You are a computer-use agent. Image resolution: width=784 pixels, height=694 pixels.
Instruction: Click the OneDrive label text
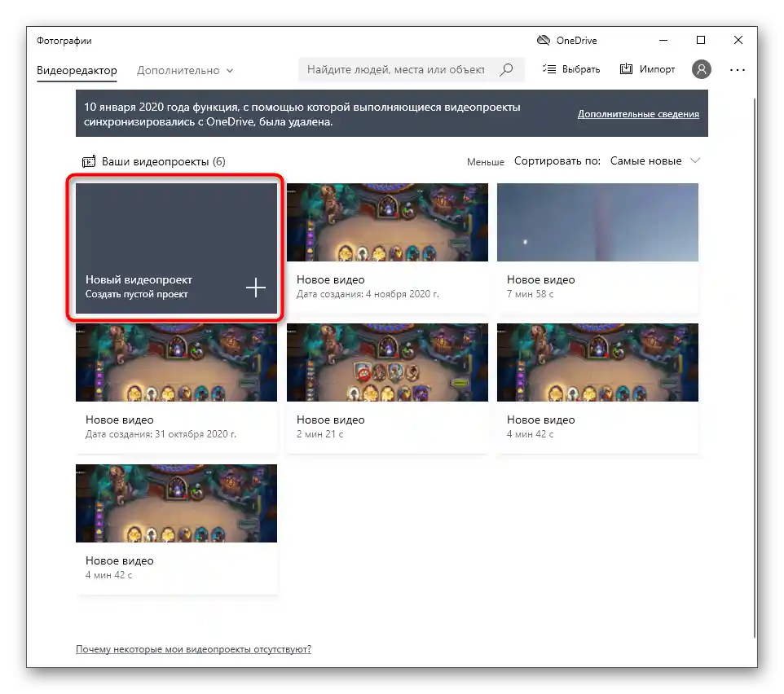(x=576, y=41)
